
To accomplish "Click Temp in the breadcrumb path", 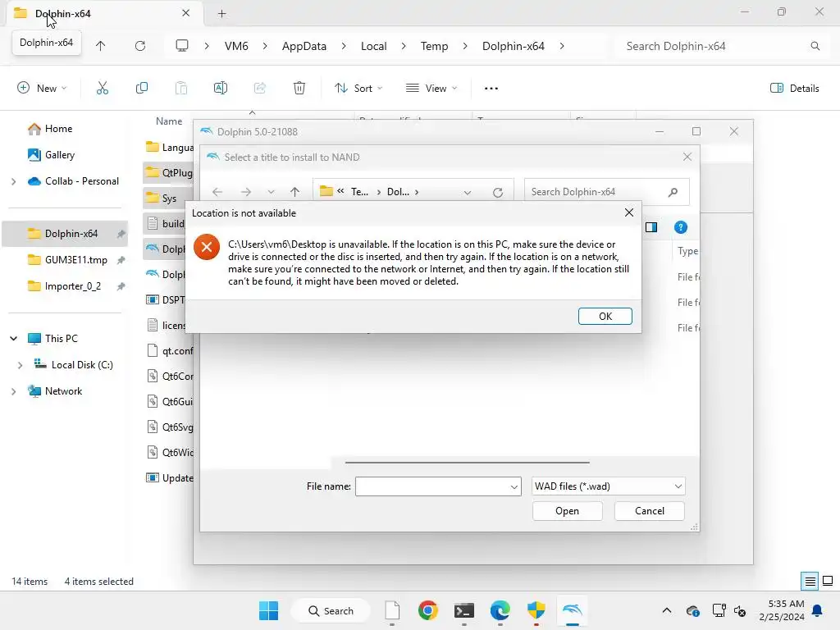I will click(434, 46).
